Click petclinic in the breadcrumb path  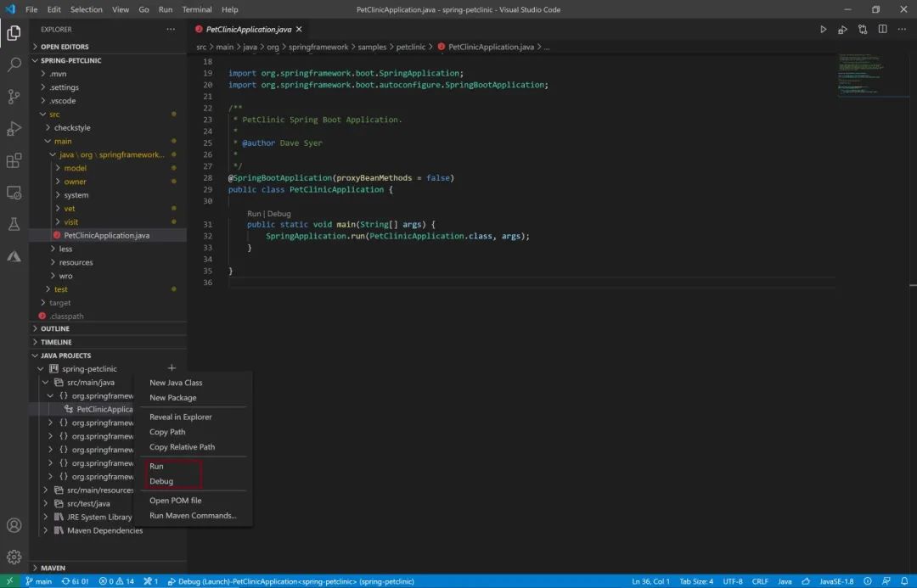point(411,47)
